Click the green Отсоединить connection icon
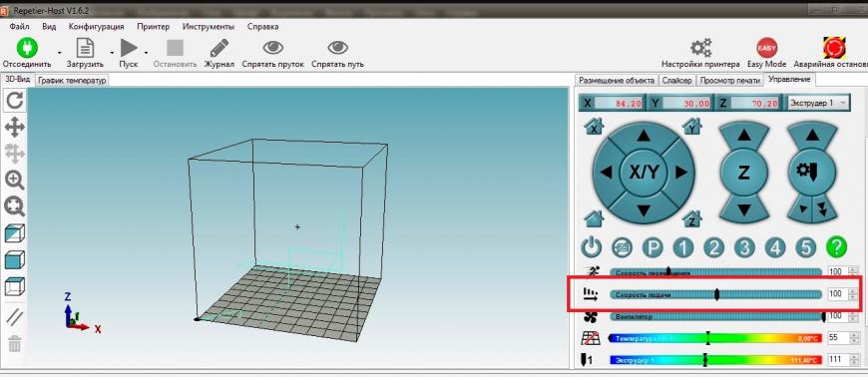 pyautogui.click(x=26, y=48)
